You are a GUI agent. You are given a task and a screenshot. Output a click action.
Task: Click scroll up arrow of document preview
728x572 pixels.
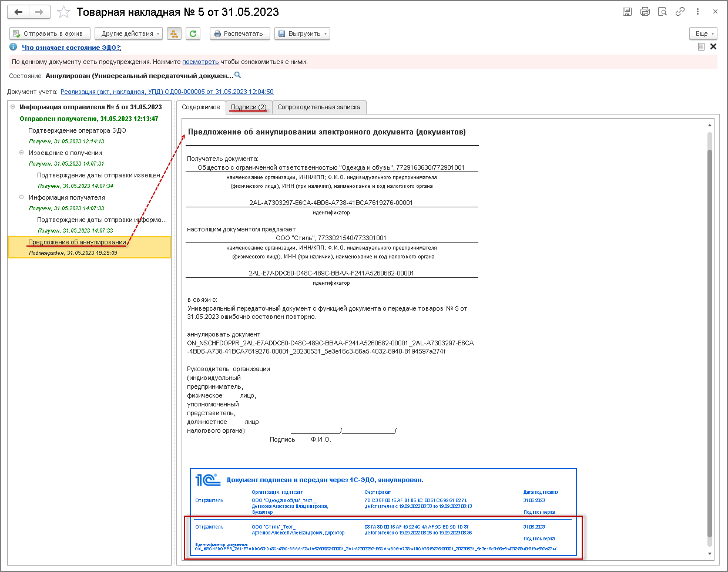(x=710, y=125)
